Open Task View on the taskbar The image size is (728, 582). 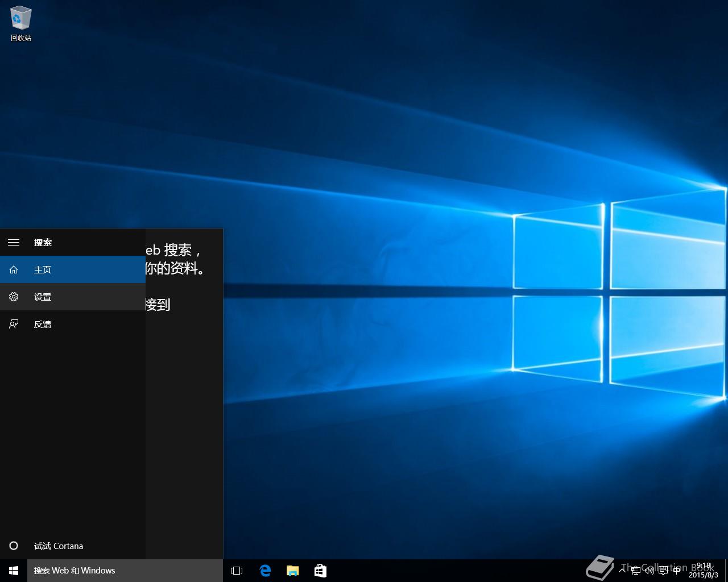(237, 571)
